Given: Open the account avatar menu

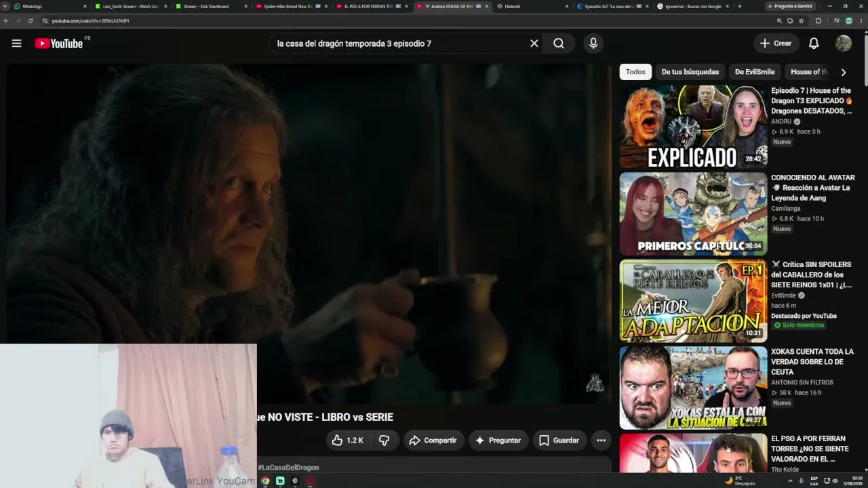Looking at the screenshot, I should 844,43.
